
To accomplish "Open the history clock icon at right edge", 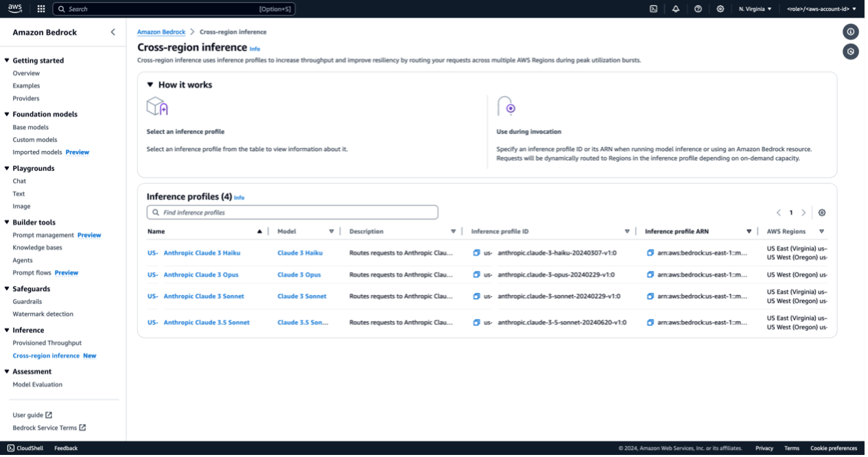I will click(850, 51).
